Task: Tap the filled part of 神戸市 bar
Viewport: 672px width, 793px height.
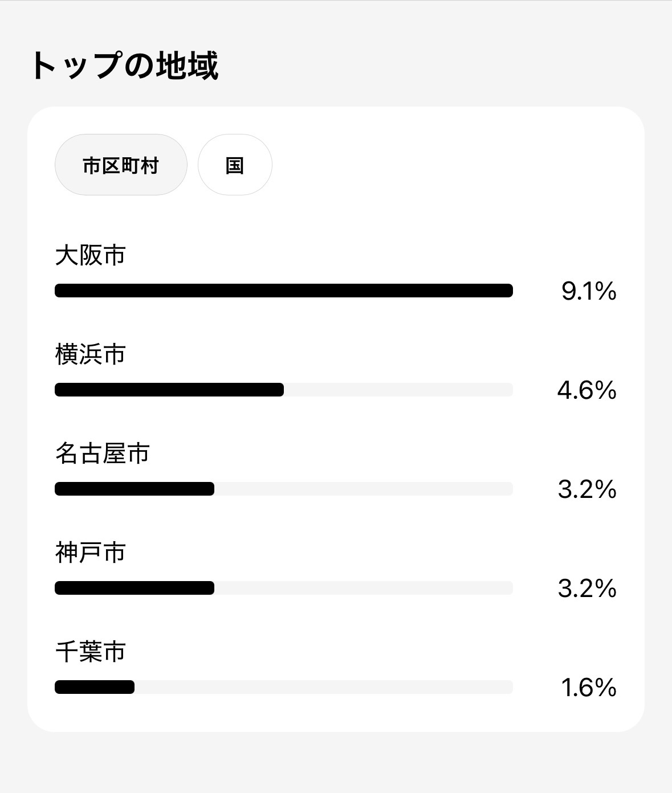Action: (135, 588)
